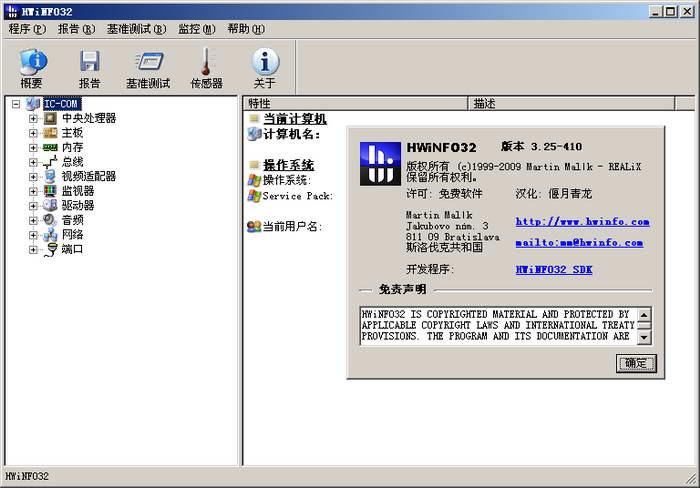This screenshot has width=700, height=488.
Task: Select the 视频适配器 tree label
Action: pos(89,176)
